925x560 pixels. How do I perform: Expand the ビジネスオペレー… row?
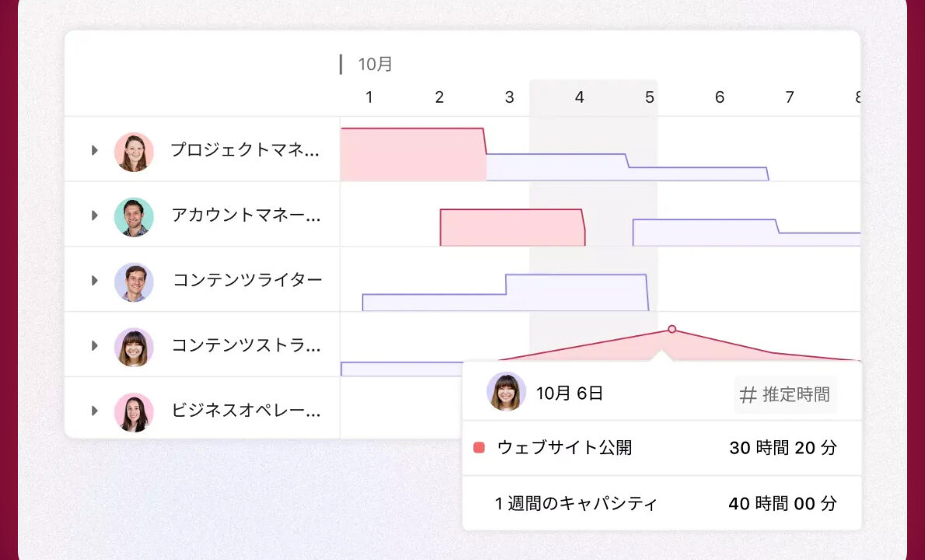pyautogui.click(x=95, y=411)
